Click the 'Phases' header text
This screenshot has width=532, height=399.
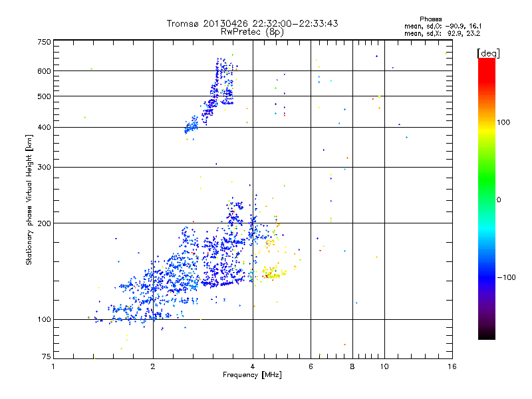[x=430, y=19]
